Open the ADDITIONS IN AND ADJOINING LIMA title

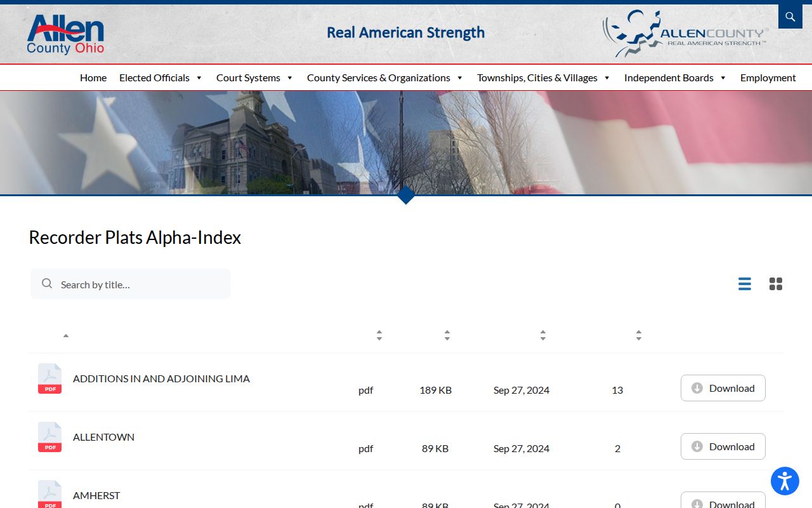point(161,378)
